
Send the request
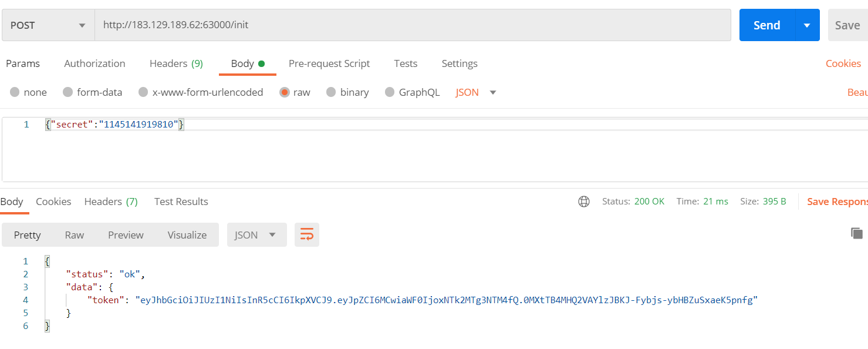tap(767, 25)
